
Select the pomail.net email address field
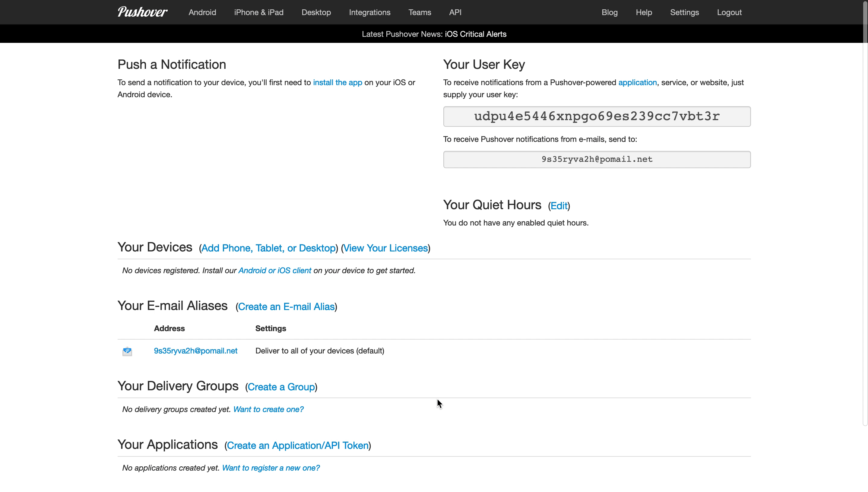pos(597,159)
